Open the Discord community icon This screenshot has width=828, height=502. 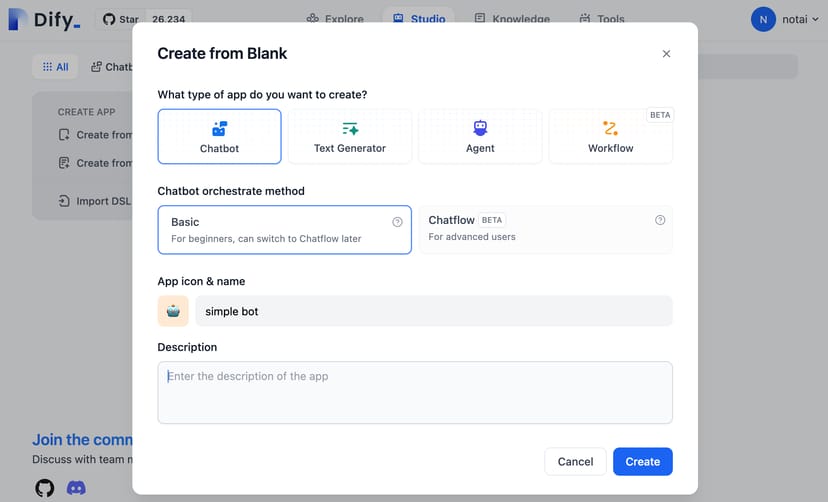click(x=76, y=488)
